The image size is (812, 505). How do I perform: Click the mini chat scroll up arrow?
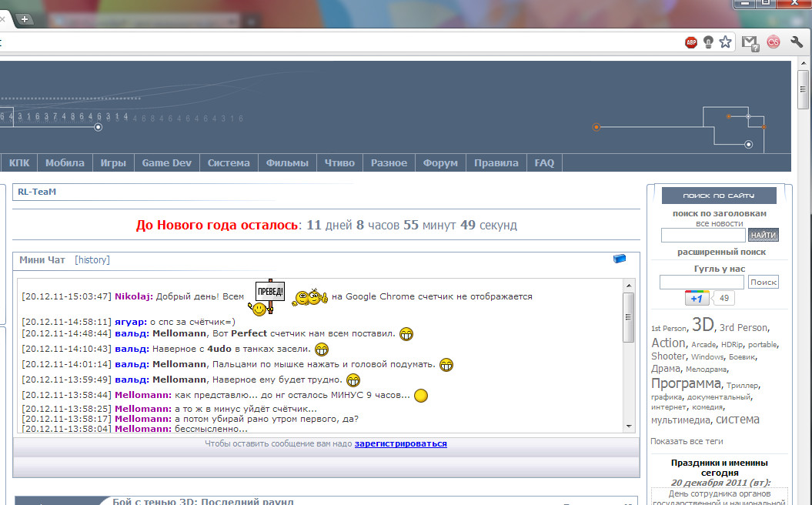click(629, 286)
